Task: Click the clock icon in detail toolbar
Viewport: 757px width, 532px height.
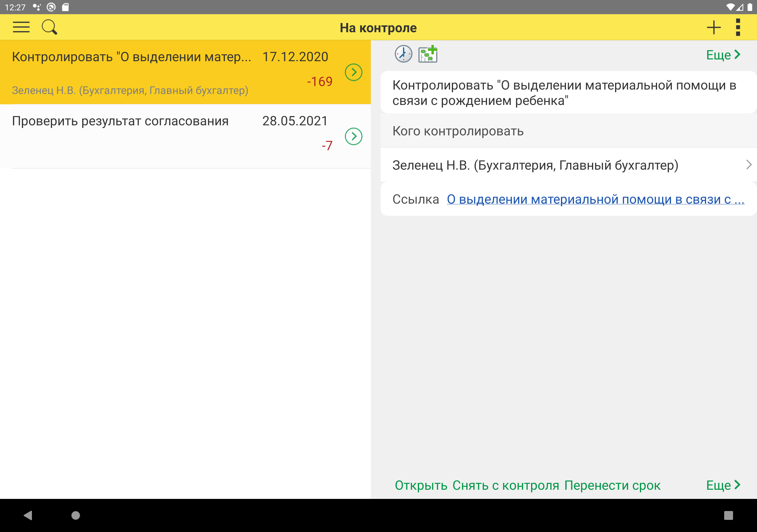Action: coord(403,54)
